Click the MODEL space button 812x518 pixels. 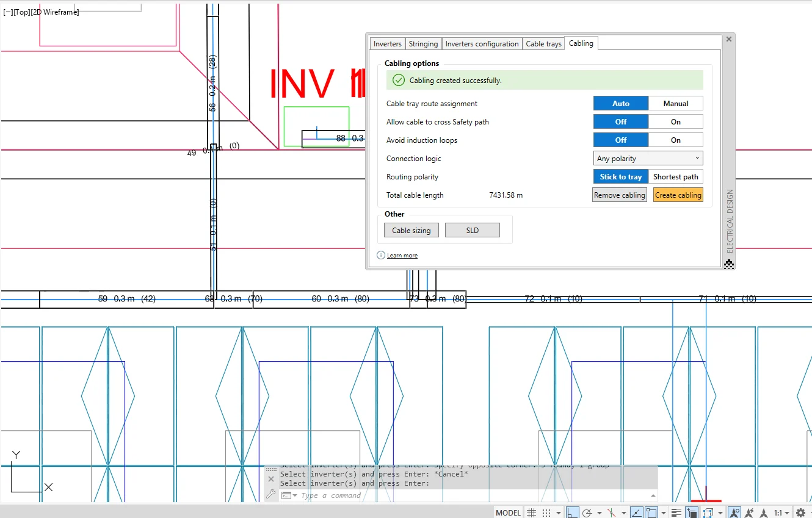pyautogui.click(x=509, y=513)
